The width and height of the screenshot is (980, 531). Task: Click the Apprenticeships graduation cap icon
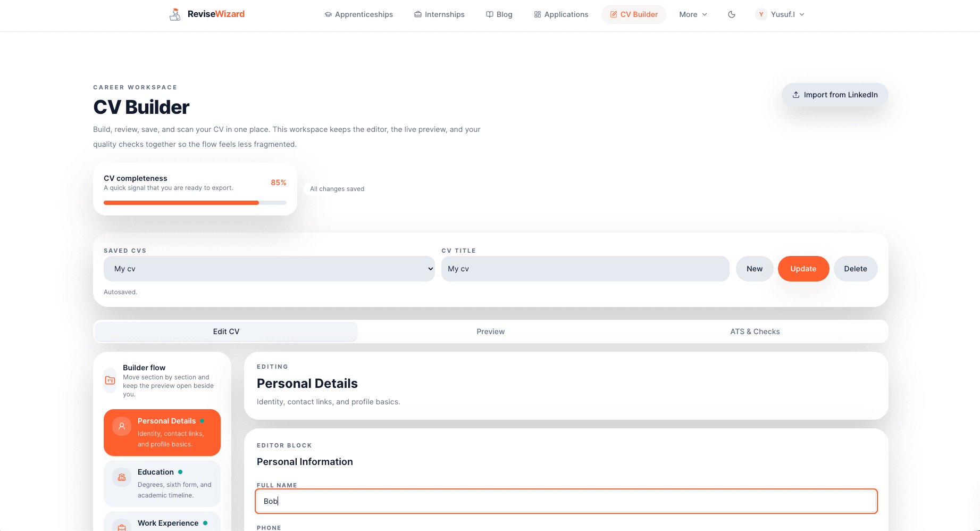(328, 14)
